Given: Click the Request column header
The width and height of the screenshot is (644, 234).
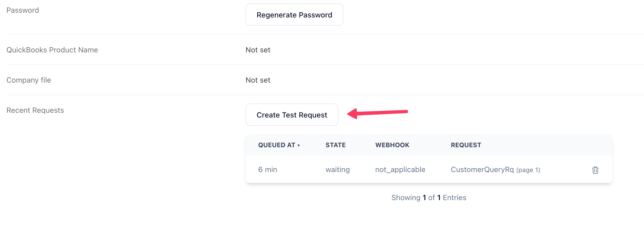Looking at the screenshot, I should click(x=466, y=145).
